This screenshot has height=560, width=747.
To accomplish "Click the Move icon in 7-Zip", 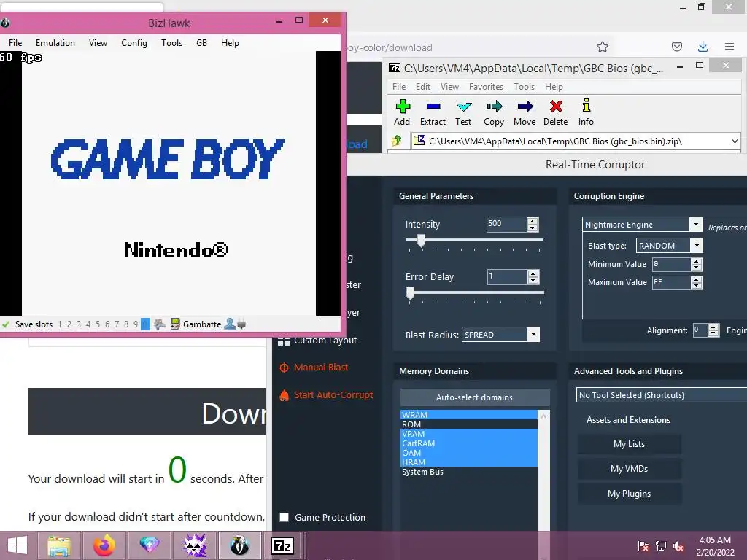I will click(x=525, y=106).
